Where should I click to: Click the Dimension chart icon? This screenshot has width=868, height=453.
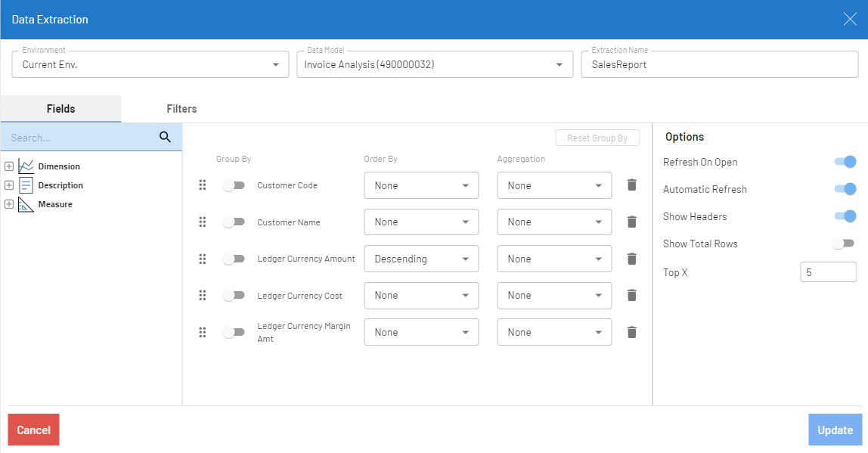(x=26, y=166)
